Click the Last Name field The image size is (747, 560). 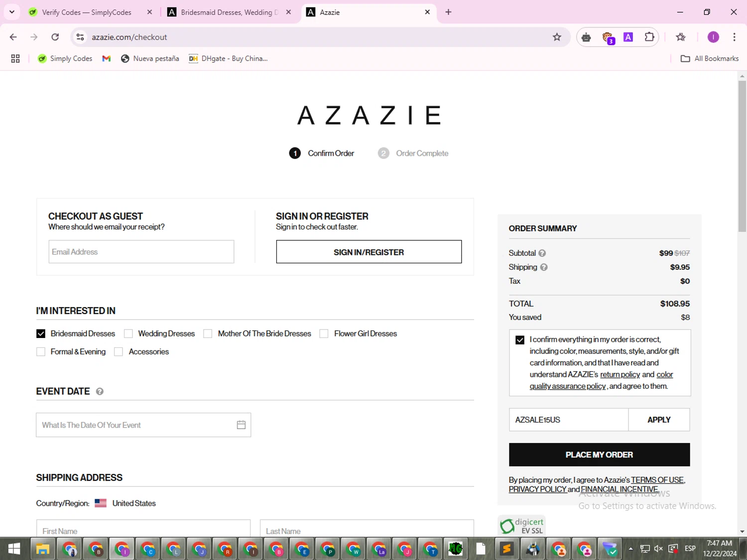click(x=367, y=529)
